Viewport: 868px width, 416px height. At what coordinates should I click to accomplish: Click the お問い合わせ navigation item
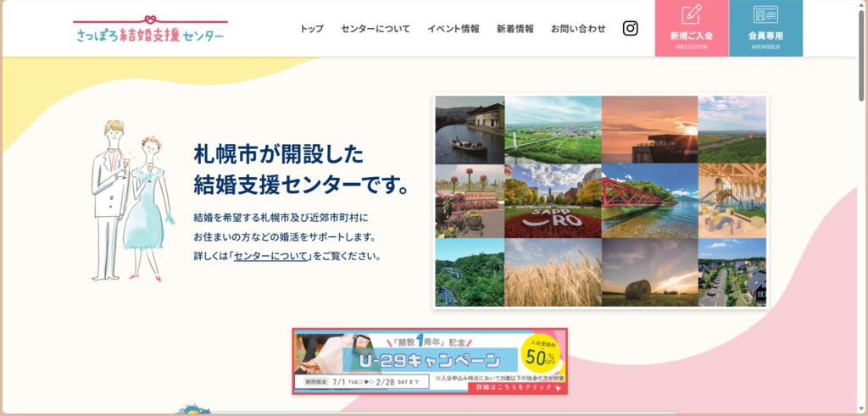pos(578,29)
